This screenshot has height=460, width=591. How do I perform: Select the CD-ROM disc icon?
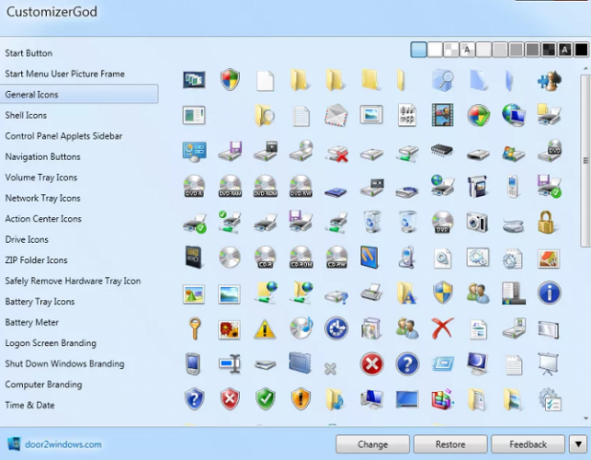pos(301,257)
